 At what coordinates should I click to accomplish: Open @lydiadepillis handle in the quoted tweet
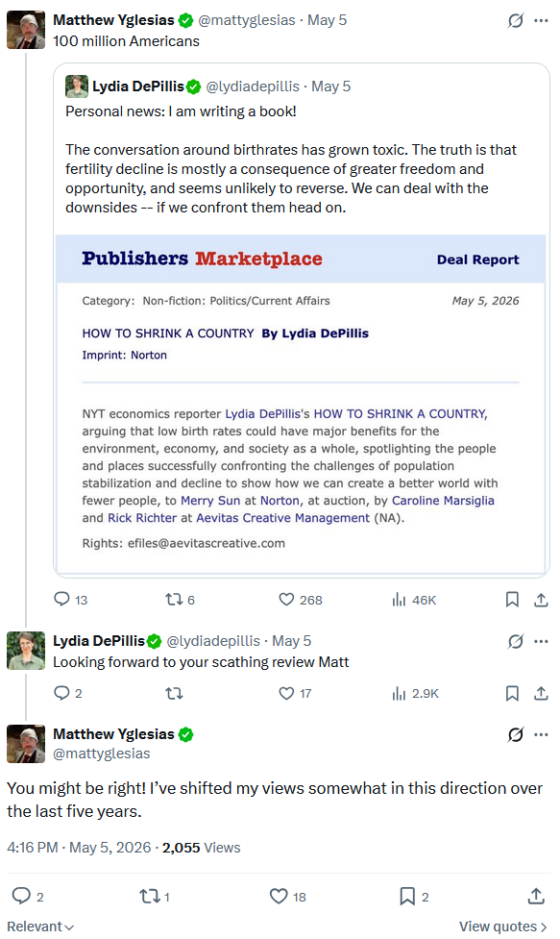[253, 86]
